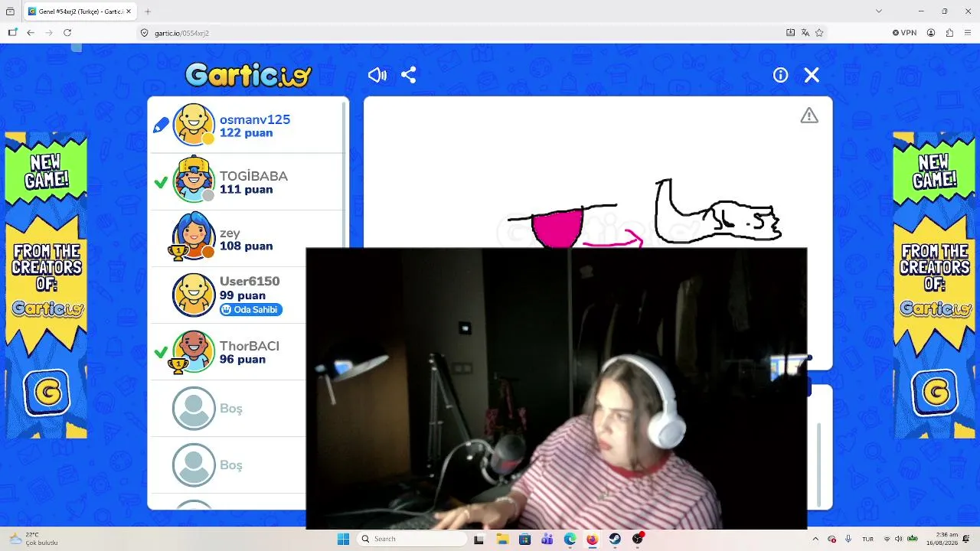Image resolution: width=980 pixels, height=551 pixels.
Task: Open Microsoft Store from taskbar
Action: pos(524,539)
